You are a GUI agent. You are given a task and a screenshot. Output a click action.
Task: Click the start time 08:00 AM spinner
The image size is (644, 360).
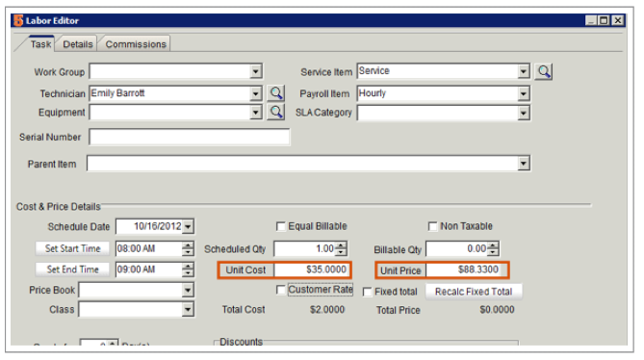pos(188,248)
